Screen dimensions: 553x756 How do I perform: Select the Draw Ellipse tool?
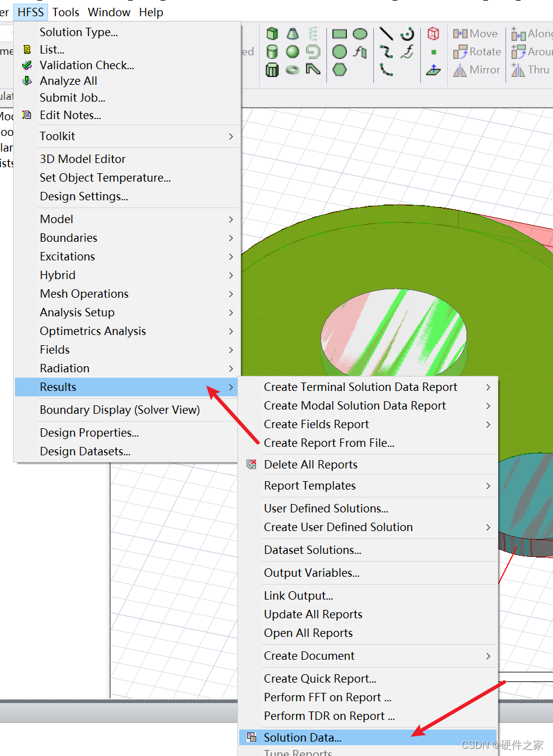(360, 34)
